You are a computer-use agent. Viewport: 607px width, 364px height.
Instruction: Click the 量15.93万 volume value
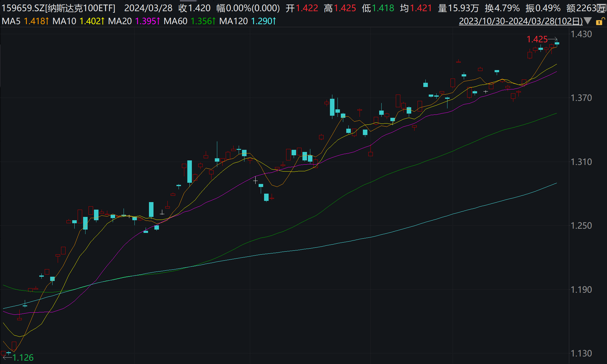458,8
